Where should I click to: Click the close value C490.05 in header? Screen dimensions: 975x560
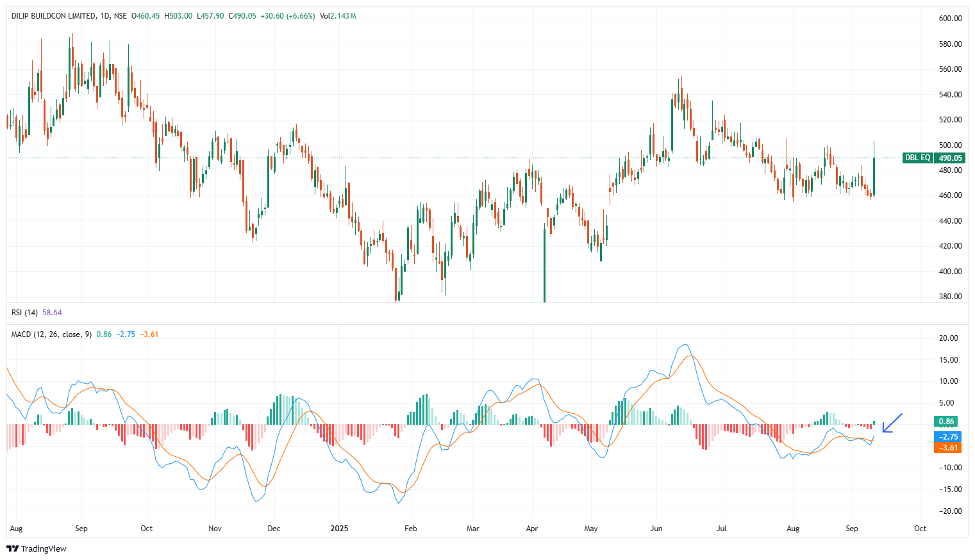(242, 16)
